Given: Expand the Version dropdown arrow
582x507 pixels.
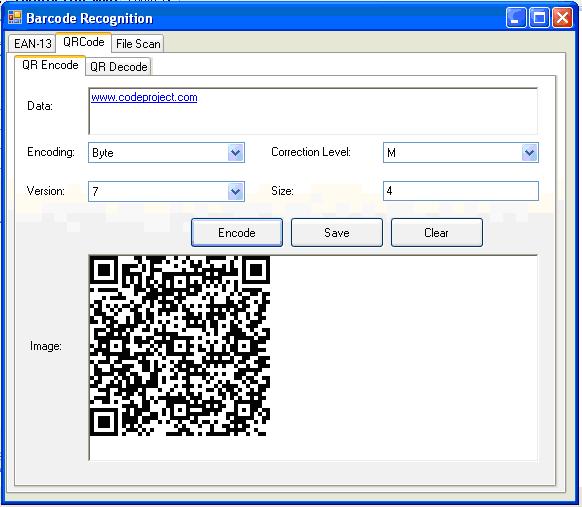Looking at the screenshot, I should click(x=236, y=192).
